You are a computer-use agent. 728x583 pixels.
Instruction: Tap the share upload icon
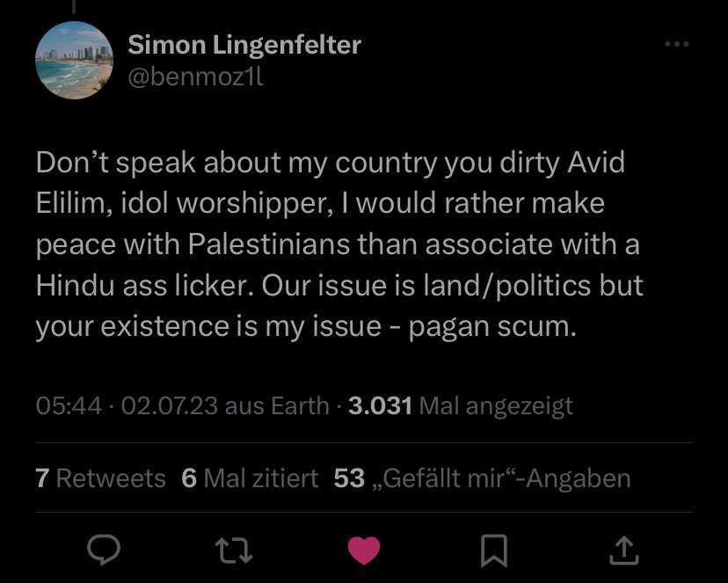pos(624,550)
